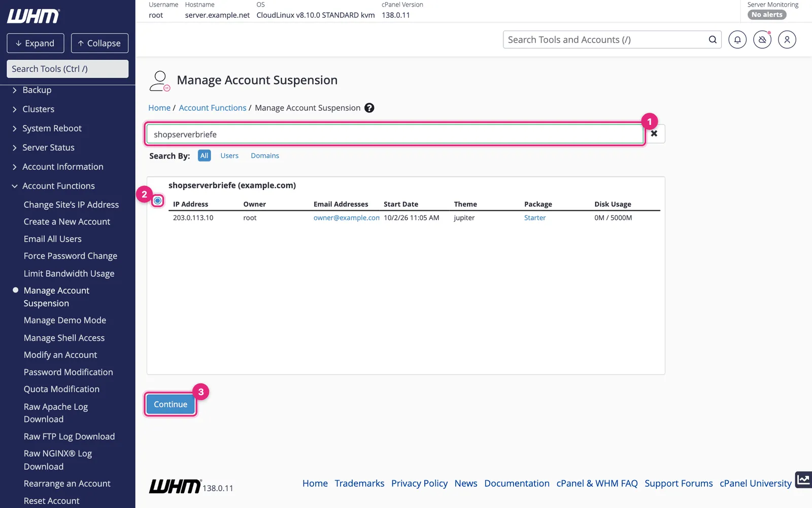
Task: Click the footer WHM logo
Action: pyautogui.click(x=175, y=486)
